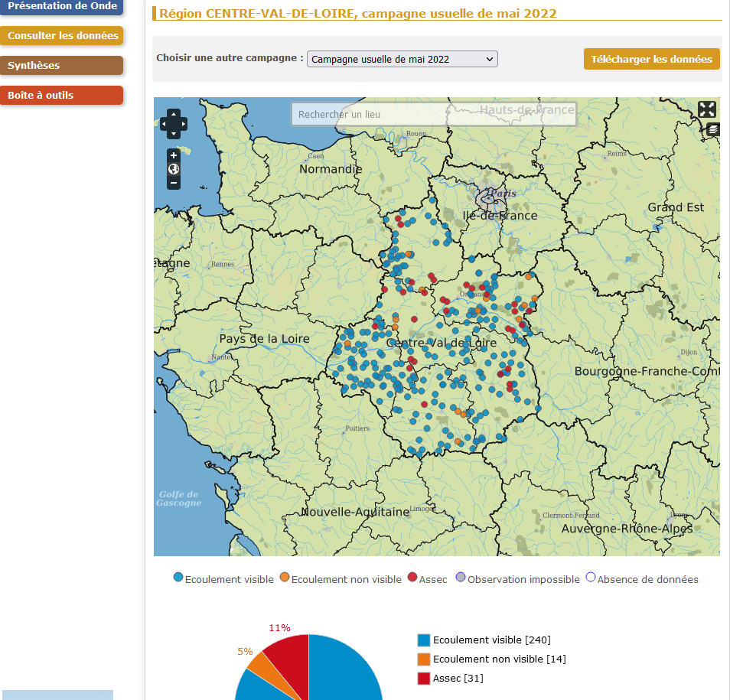Click the Paris label on the map
The height and width of the screenshot is (700, 730).
[504, 193]
